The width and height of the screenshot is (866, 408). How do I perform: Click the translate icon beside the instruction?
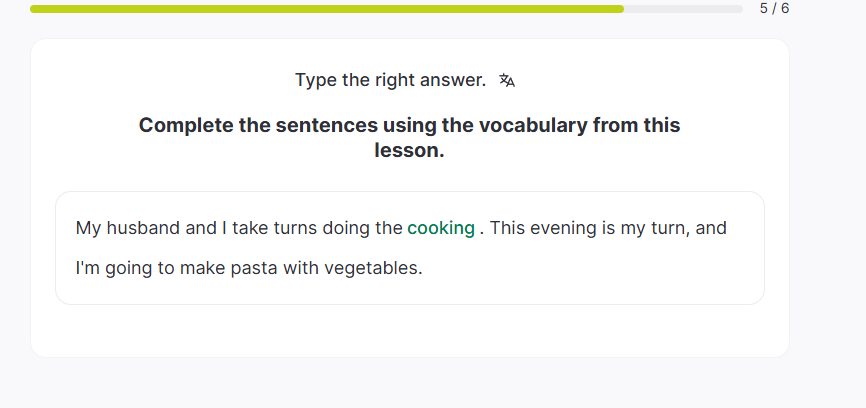pos(507,80)
